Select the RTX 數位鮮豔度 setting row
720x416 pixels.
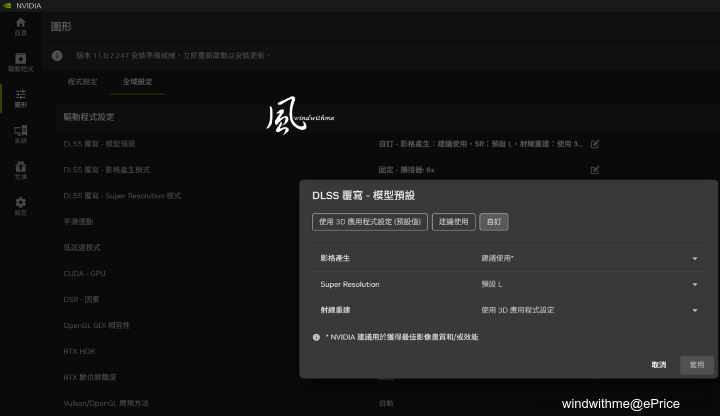[90, 377]
